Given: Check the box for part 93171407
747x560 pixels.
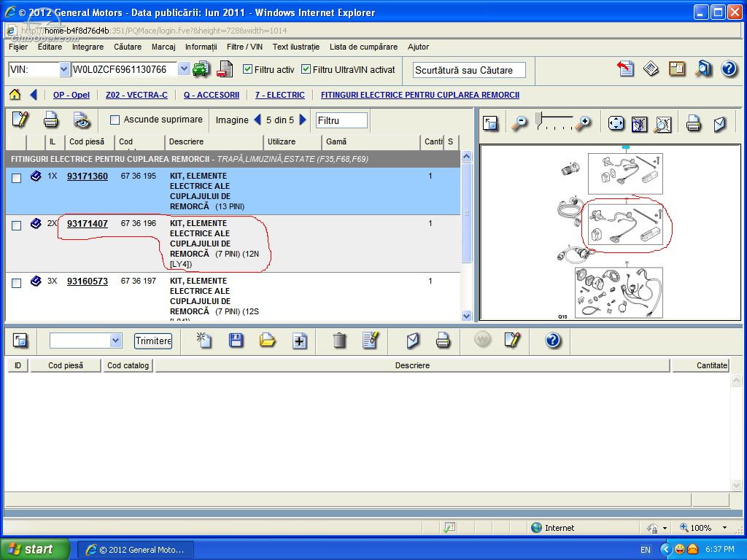Looking at the screenshot, I should tap(16, 225).
